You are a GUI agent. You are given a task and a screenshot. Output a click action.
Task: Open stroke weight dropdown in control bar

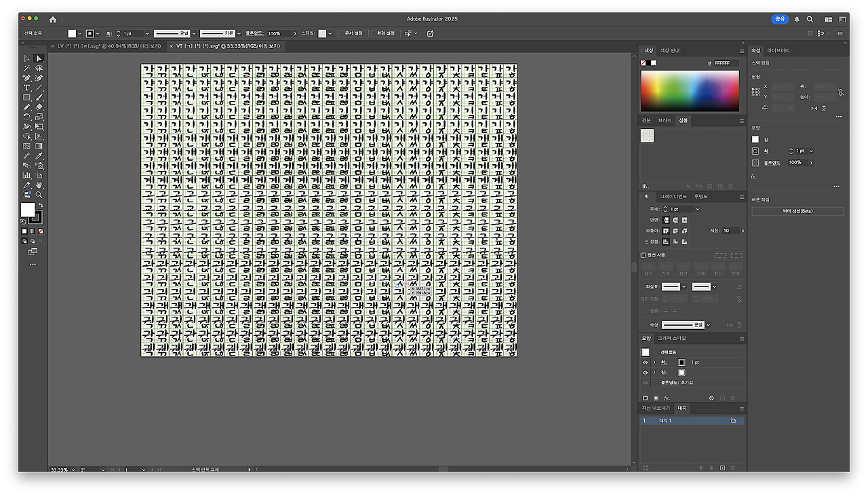pos(147,33)
